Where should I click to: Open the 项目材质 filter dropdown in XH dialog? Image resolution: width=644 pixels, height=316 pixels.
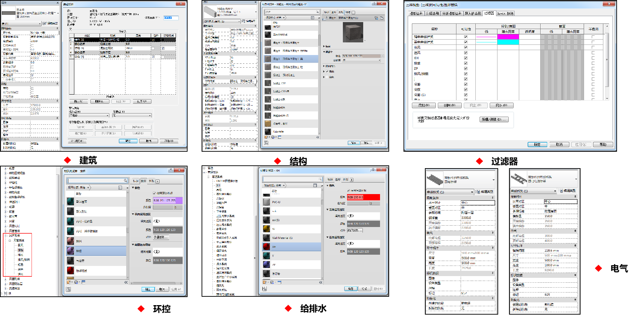284,186
